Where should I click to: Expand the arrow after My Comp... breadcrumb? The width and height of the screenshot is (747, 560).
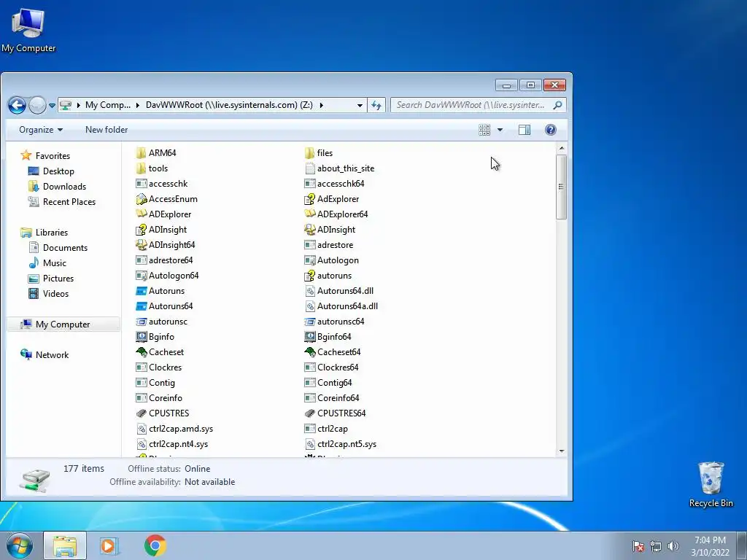(138, 105)
